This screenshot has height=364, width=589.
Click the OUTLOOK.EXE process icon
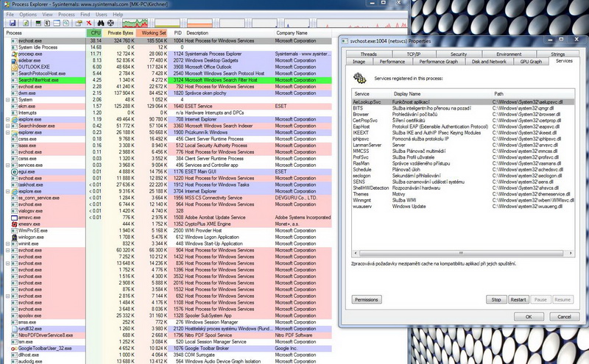point(14,67)
